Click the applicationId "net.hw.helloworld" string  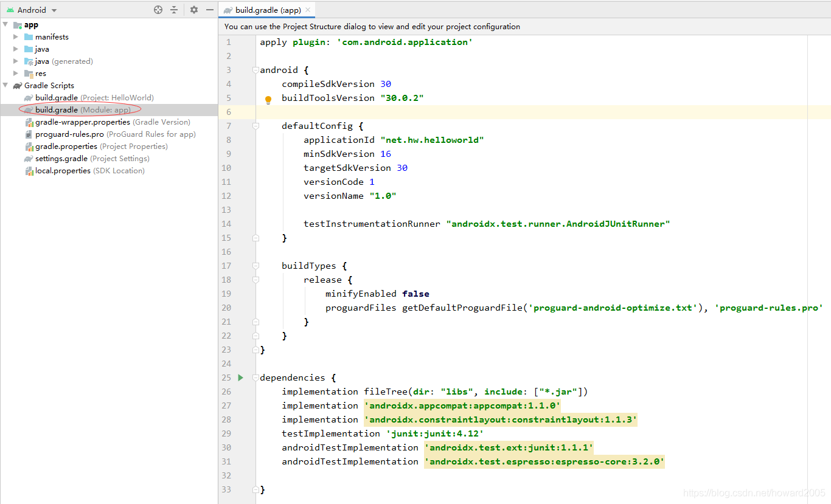point(432,140)
